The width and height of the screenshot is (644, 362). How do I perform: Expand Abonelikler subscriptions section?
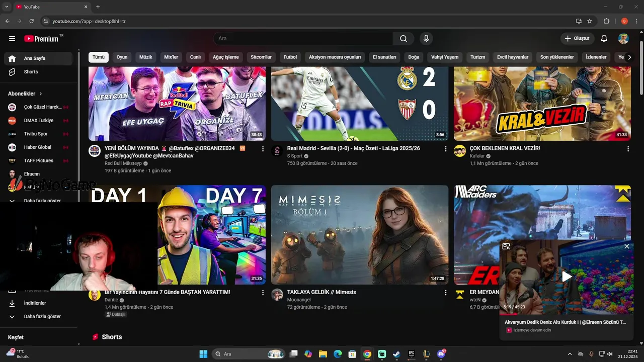point(25,94)
